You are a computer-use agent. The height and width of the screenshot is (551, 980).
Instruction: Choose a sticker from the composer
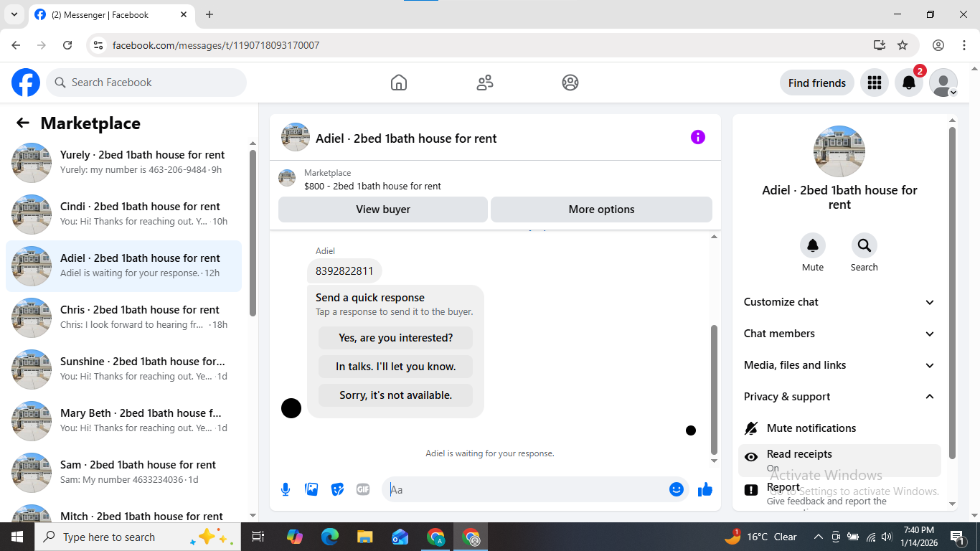pos(337,489)
